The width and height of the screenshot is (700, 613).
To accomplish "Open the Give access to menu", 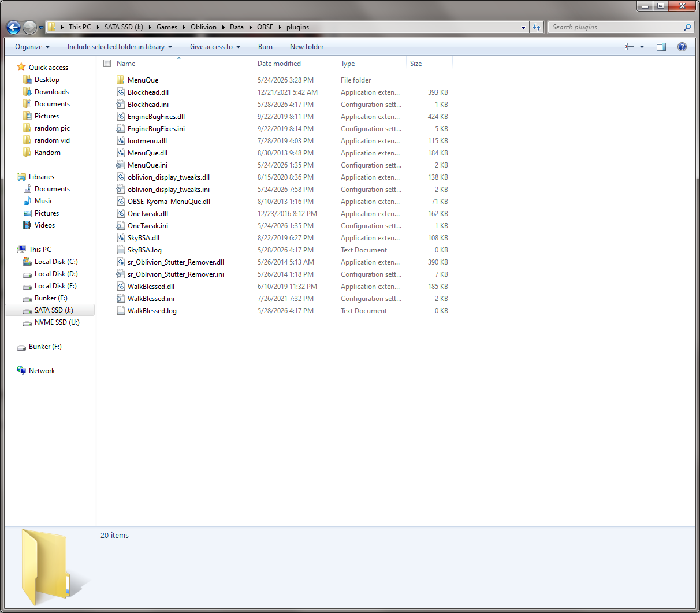I will pos(215,47).
